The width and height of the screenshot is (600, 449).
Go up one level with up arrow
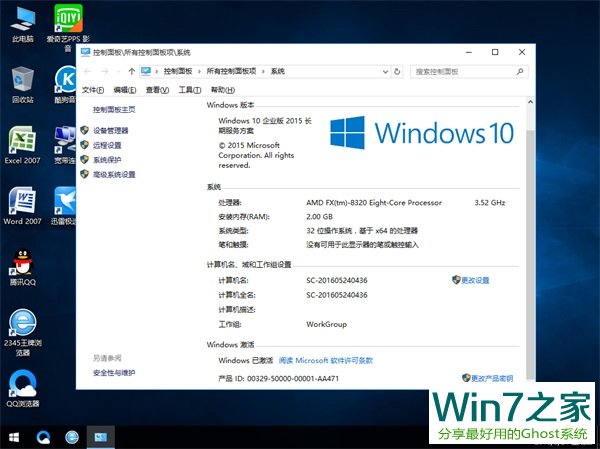tap(132, 72)
